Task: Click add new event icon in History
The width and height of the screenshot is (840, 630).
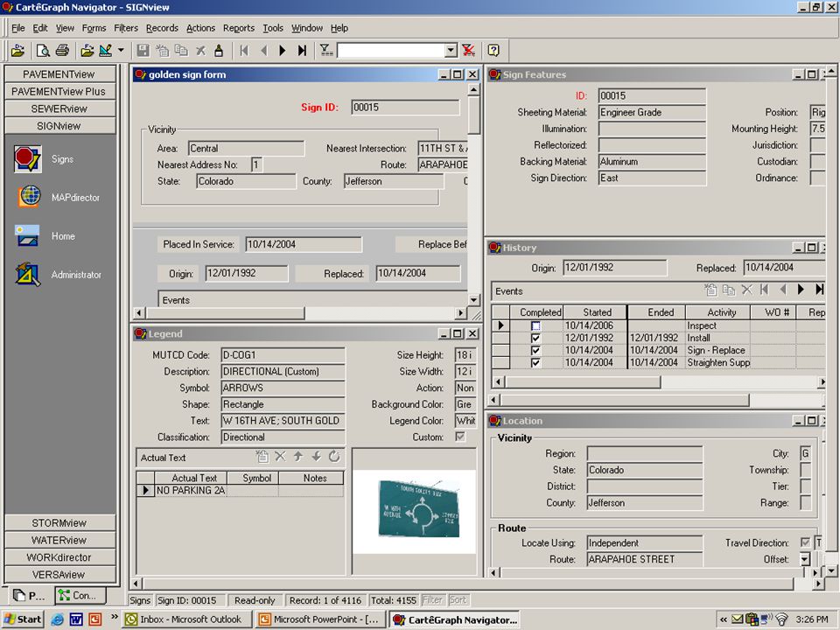Action: coord(710,290)
